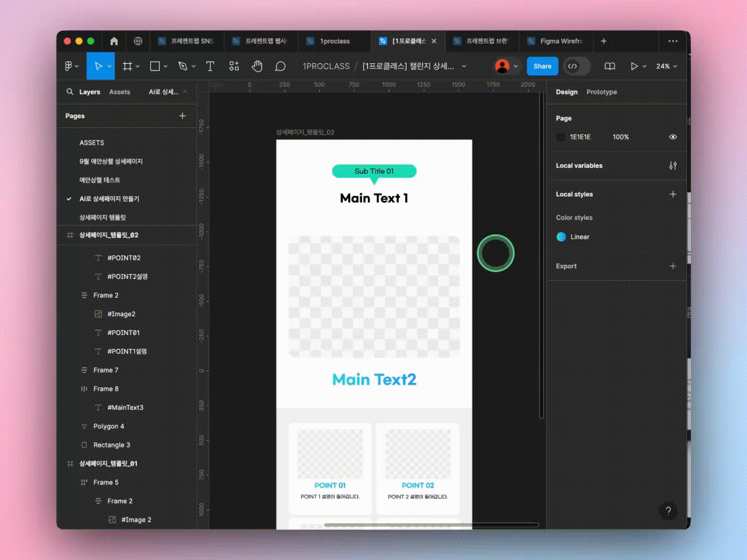This screenshot has height=560, width=747.
Task: Open the file name chevron dropdown
Action: pyautogui.click(x=464, y=66)
